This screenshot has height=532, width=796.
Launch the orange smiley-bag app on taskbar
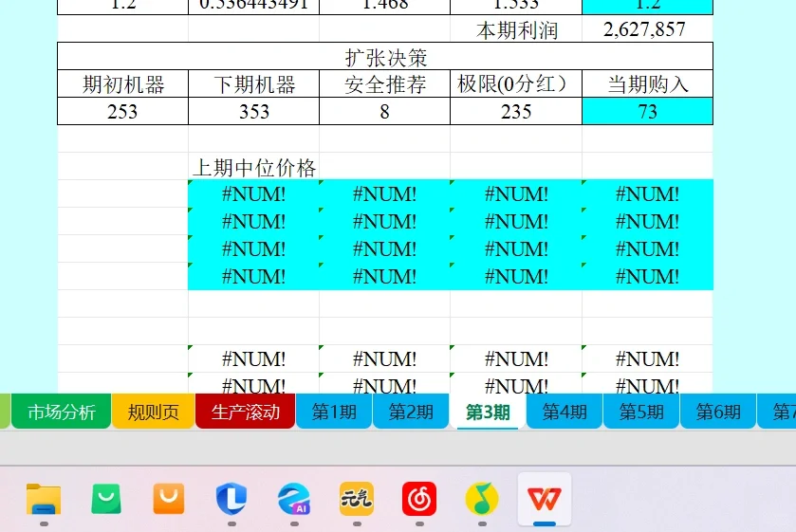pyautogui.click(x=169, y=499)
